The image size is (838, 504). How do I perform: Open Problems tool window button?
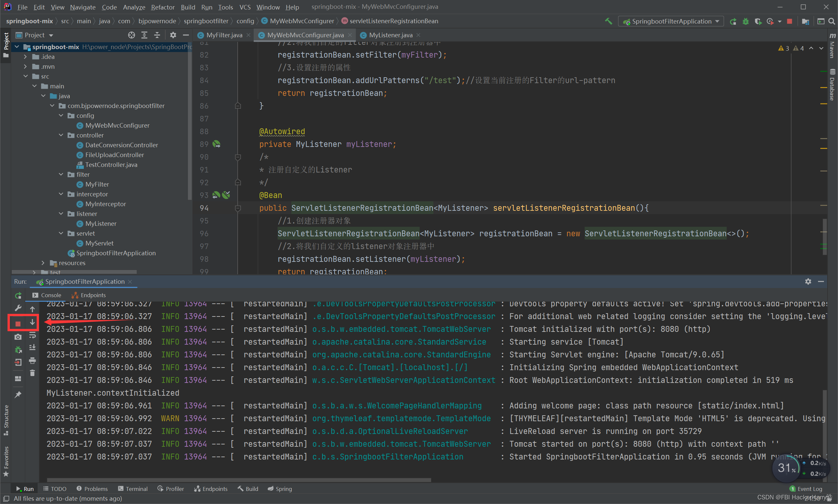pyautogui.click(x=92, y=489)
